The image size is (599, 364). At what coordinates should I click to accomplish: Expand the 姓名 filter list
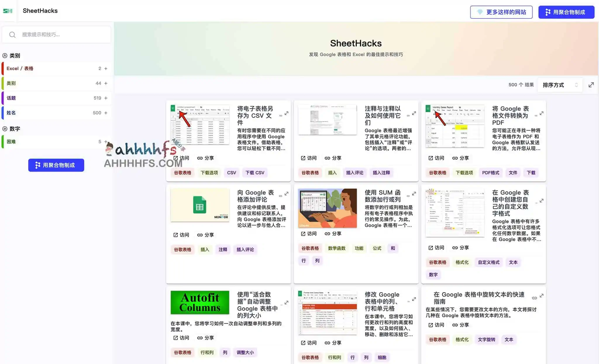pyautogui.click(x=106, y=112)
